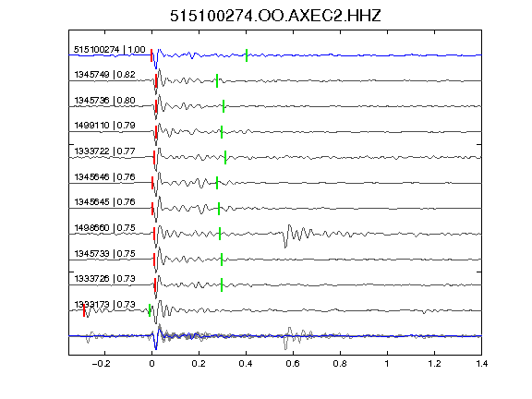Viewport: 532px width, 399px height.
Task: Select the x-axis tick label 1.4
Action: point(481,364)
